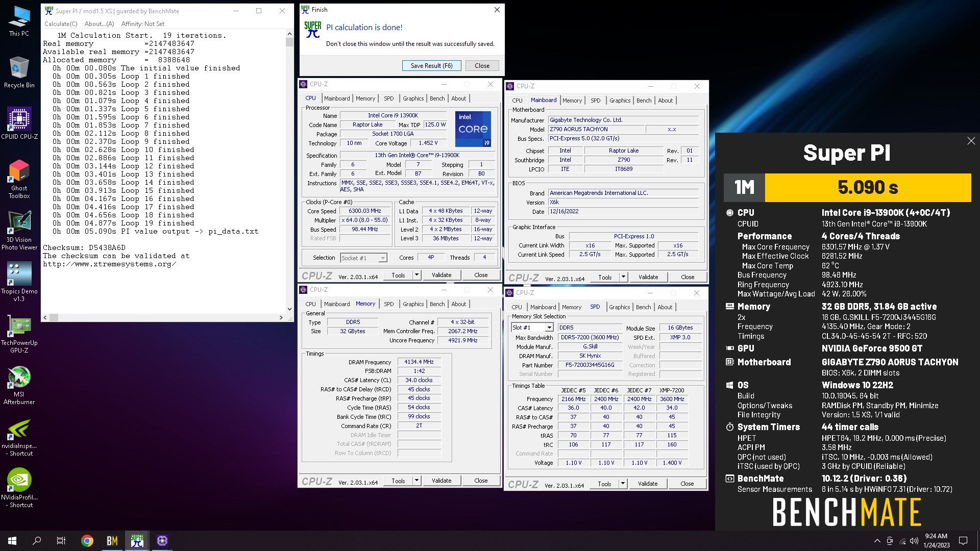
Task: Switch to CPU-Z taskbar icon
Action: 162,541
